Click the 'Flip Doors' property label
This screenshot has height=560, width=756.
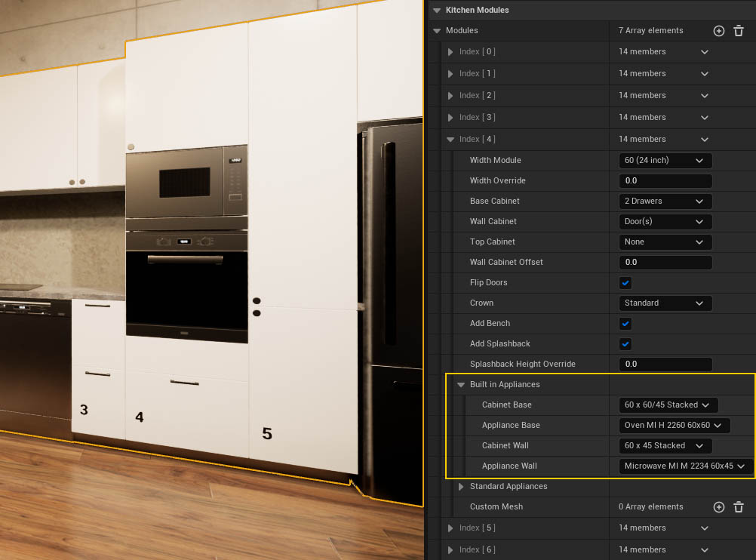[x=488, y=283]
